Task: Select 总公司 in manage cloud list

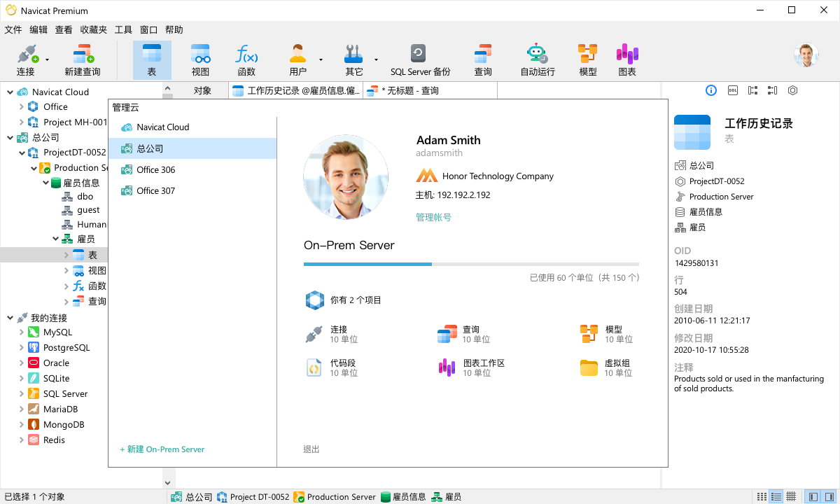Action: click(x=192, y=148)
